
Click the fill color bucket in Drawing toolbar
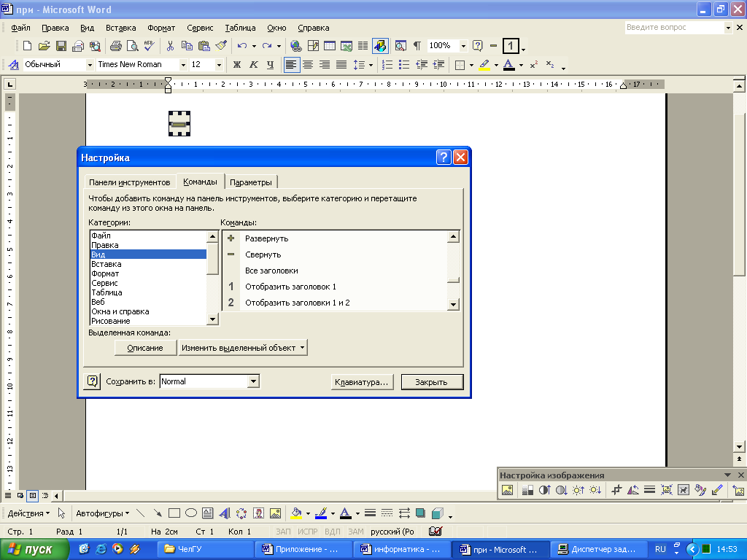click(x=296, y=513)
